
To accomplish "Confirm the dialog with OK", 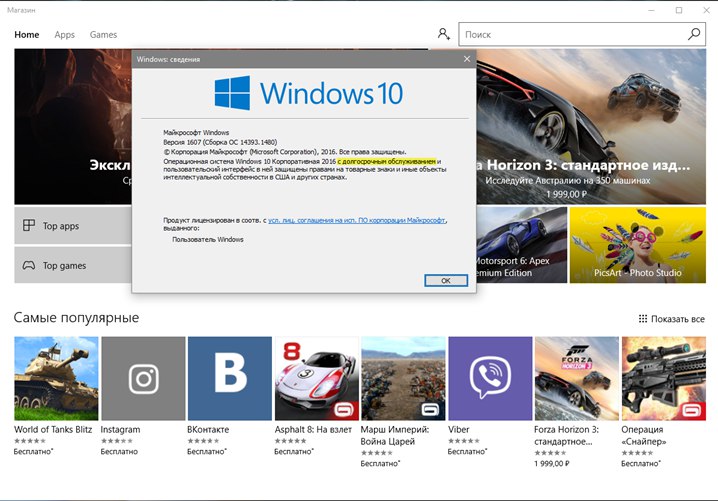I will click(x=446, y=281).
